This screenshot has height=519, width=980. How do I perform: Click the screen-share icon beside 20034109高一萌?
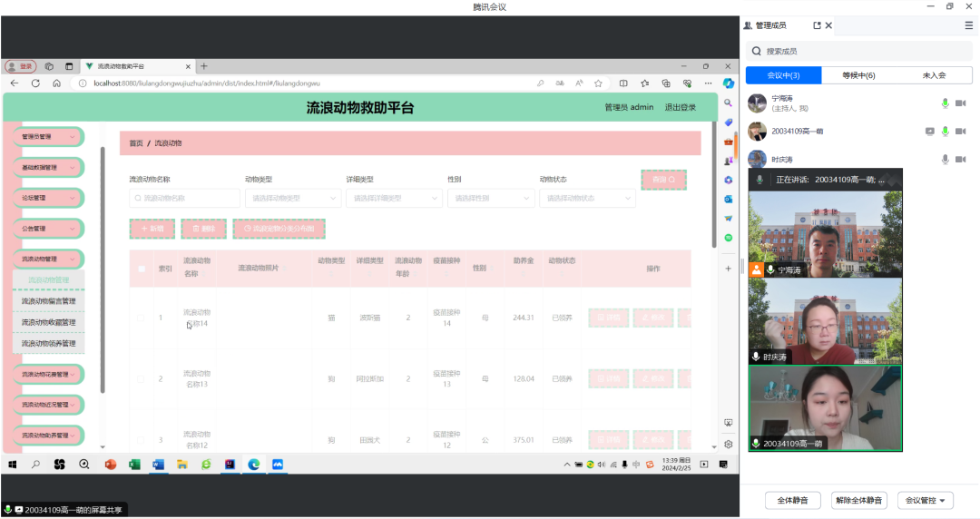929,132
